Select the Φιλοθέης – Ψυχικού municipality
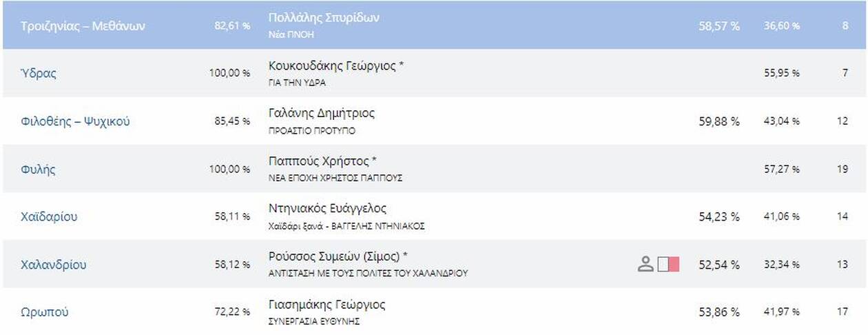The image size is (868, 335). 75,121
